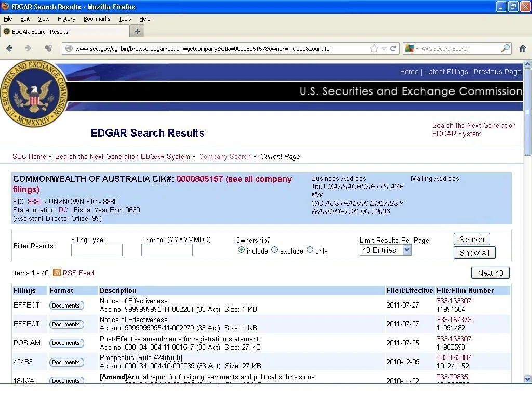Click SEC Home breadcrumb link
Viewport: 532px width, 399px height.
click(29, 157)
